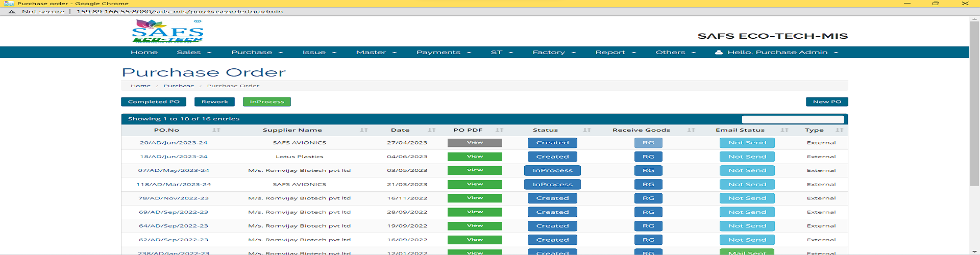Click the New PO button
Image resolution: width=980 pixels, height=255 pixels.
[x=826, y=102]
